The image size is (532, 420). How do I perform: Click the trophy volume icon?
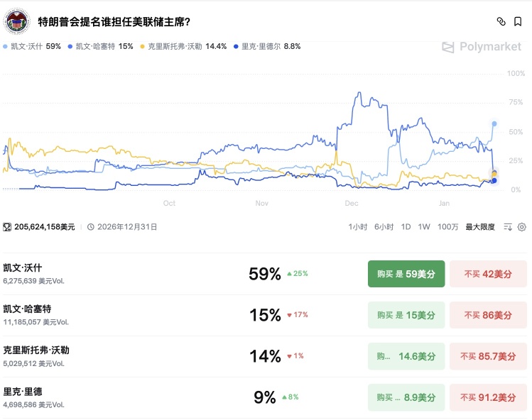7,227
